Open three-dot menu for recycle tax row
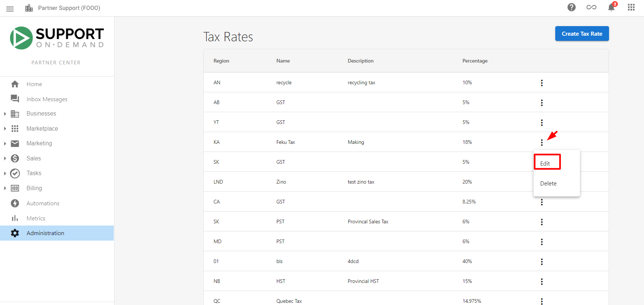Viewport: 644px width, 305px height. pyautogui.click(x=542, y=83)
